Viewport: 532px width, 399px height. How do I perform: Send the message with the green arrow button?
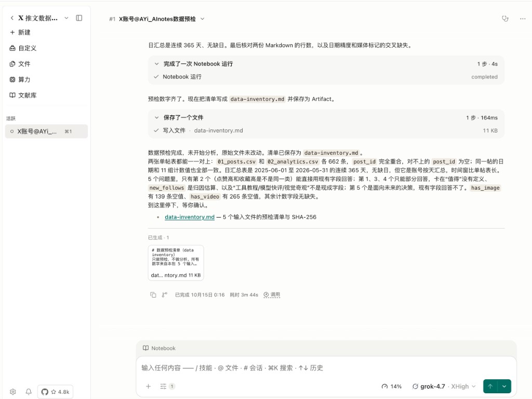pyautogui.click(x=490, y=386)
